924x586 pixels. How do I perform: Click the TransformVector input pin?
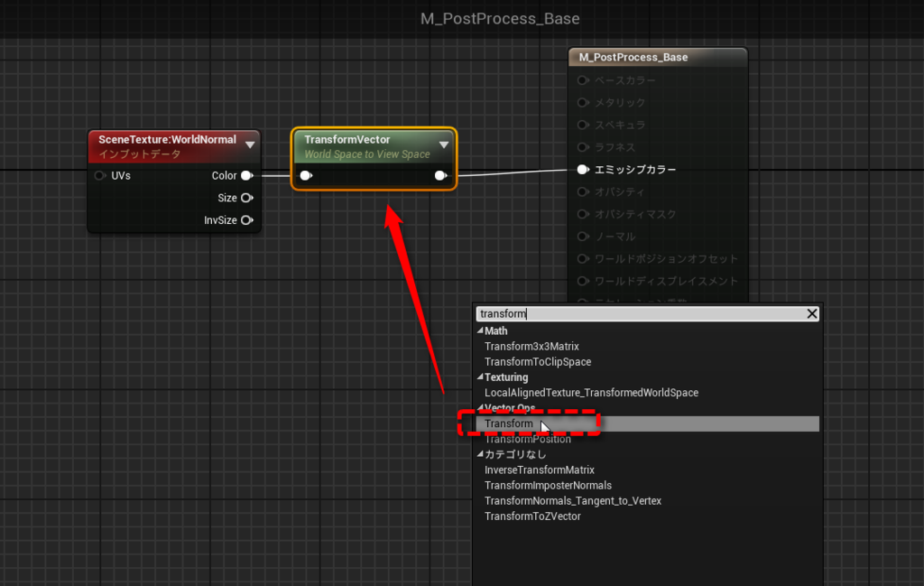pos(307,176)
